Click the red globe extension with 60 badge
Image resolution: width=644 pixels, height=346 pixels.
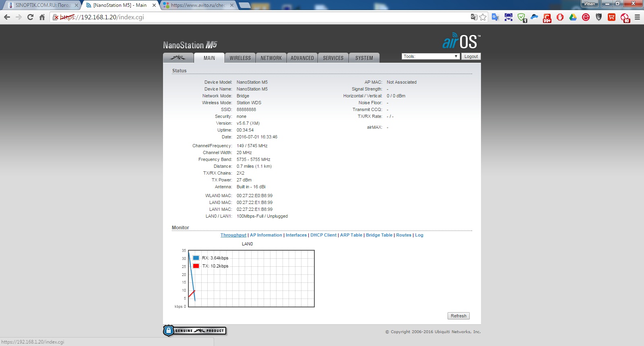(625, 18)
